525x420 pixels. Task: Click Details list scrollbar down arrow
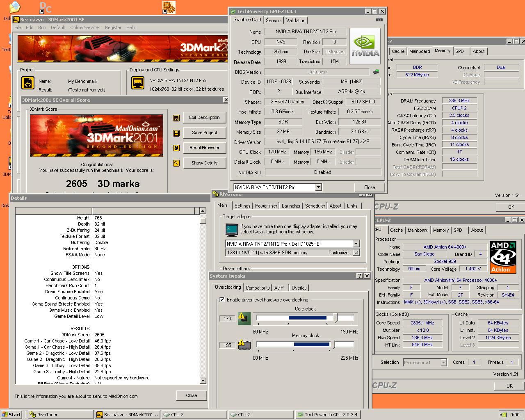(203, 381)
